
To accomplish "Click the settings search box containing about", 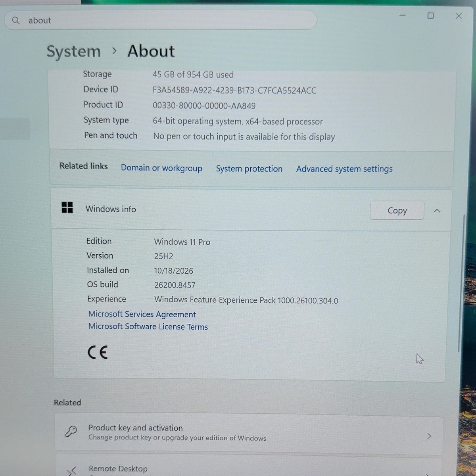I will (161, 20).
